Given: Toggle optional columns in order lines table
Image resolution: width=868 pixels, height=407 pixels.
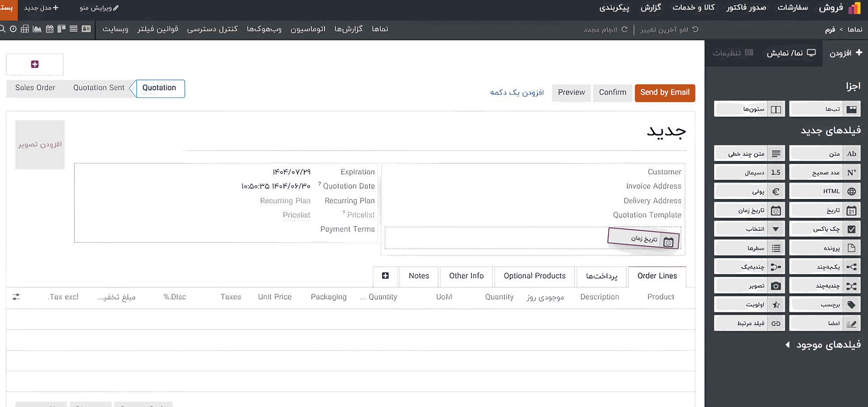Looking at the screenshot, I should (16, 297).
